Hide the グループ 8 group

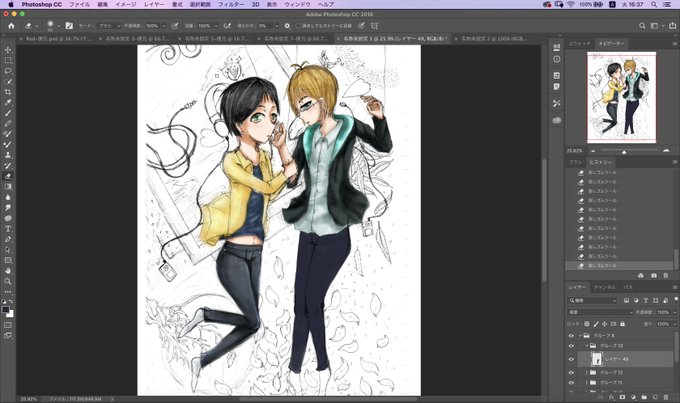tap(571, 336)
